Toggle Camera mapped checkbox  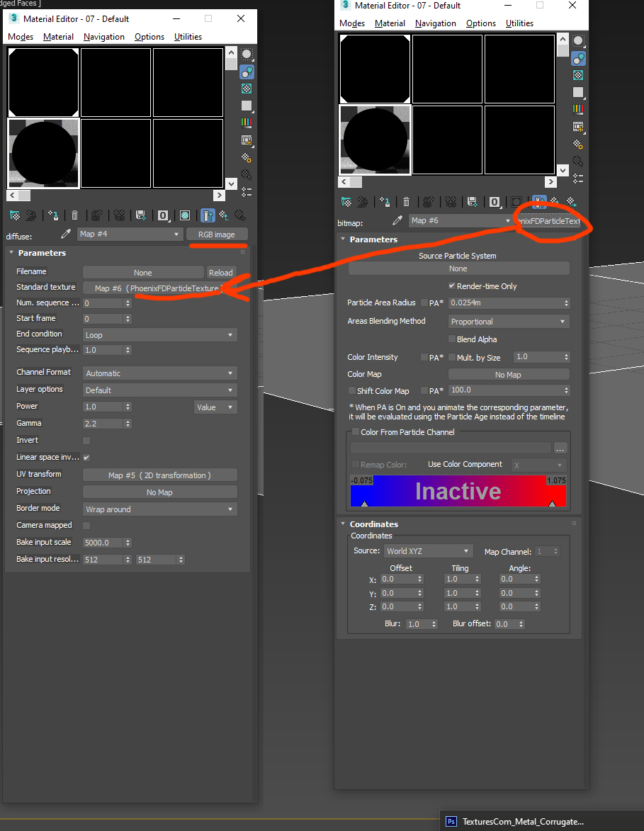pyautogui.click(x=86, y=525)
